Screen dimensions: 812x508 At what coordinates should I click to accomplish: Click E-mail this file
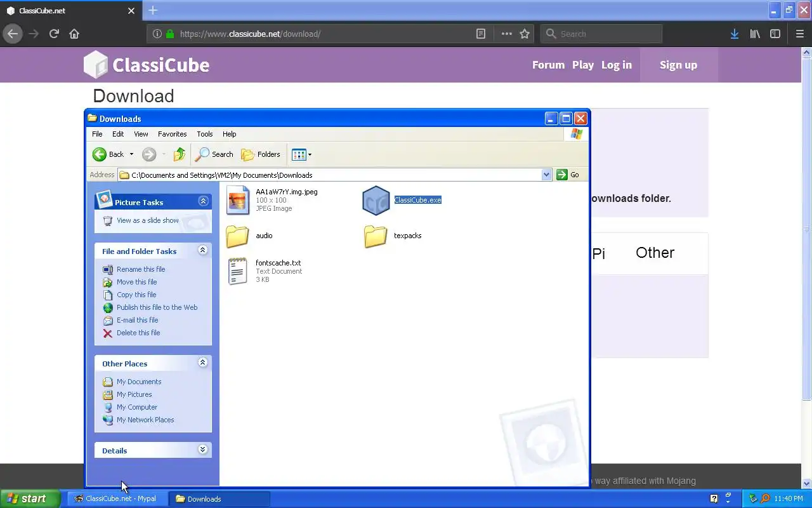click(x=138, y=320)
